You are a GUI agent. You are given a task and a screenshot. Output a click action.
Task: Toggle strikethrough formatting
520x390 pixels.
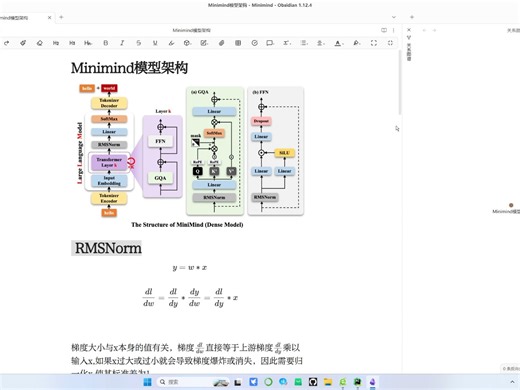click(138, 43)
